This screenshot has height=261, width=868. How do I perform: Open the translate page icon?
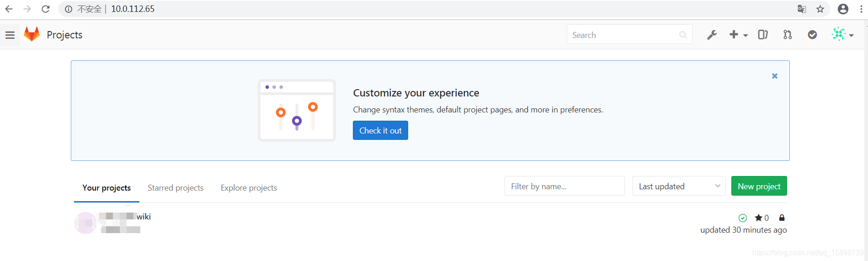click(x=802, y=9)
